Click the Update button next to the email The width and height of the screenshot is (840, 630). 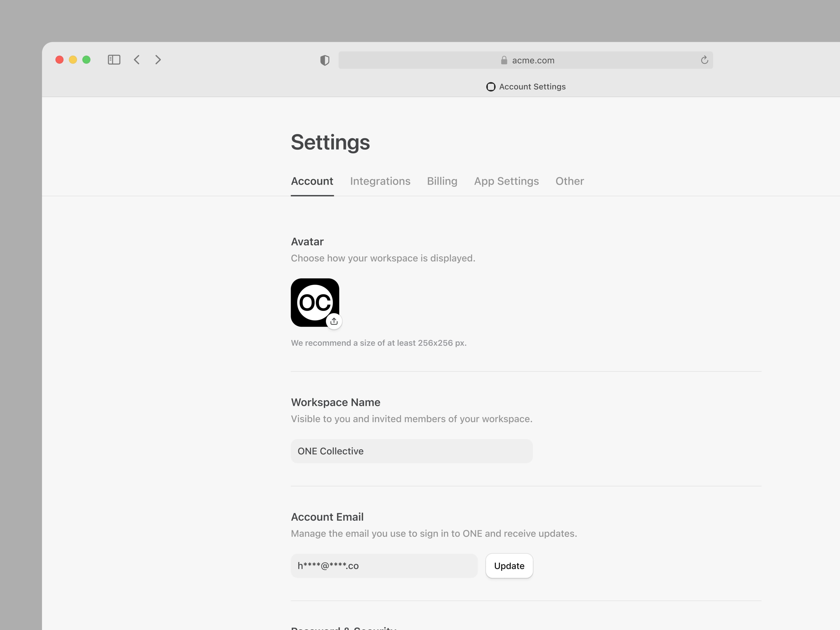(x=509, y=566)
